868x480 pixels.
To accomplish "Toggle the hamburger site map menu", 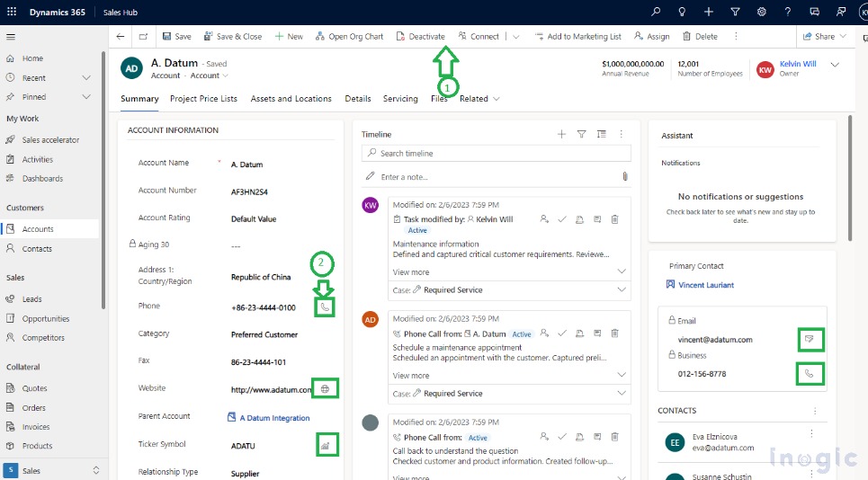I will click(x=11, y=37).
